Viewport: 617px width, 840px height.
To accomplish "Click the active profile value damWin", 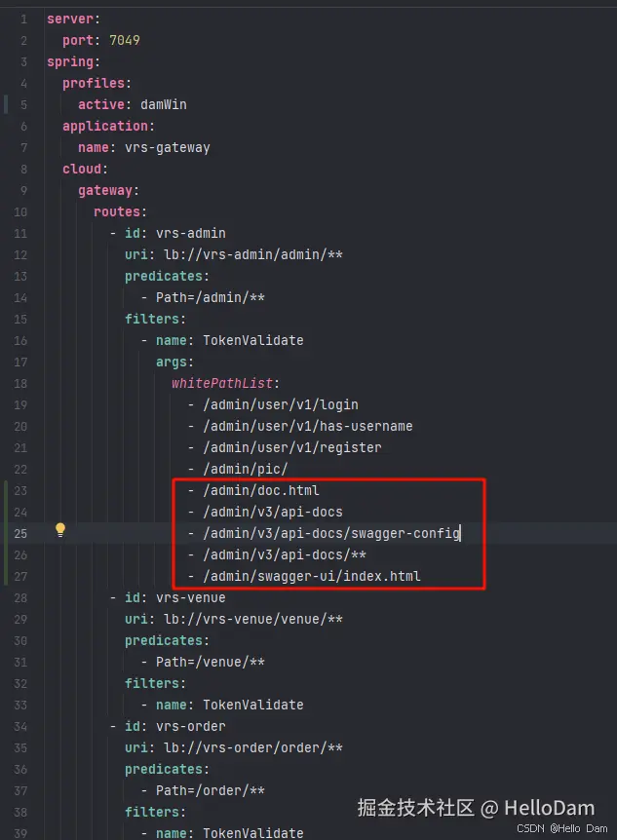I will [x=164, y=104].
